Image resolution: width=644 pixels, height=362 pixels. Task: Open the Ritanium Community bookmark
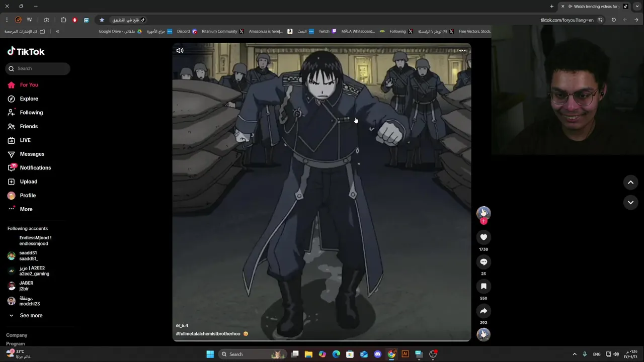coord(222,31)
